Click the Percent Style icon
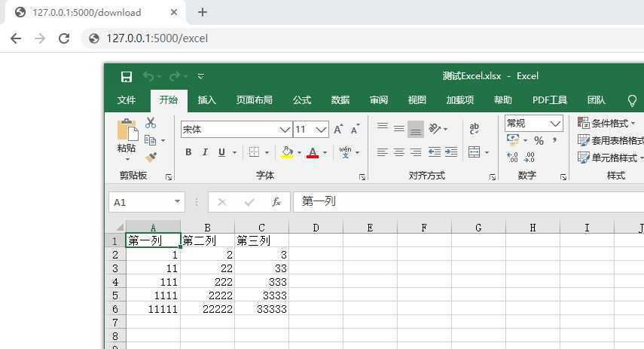The width and height of the screenshot is (644, 349). [539, 141]
